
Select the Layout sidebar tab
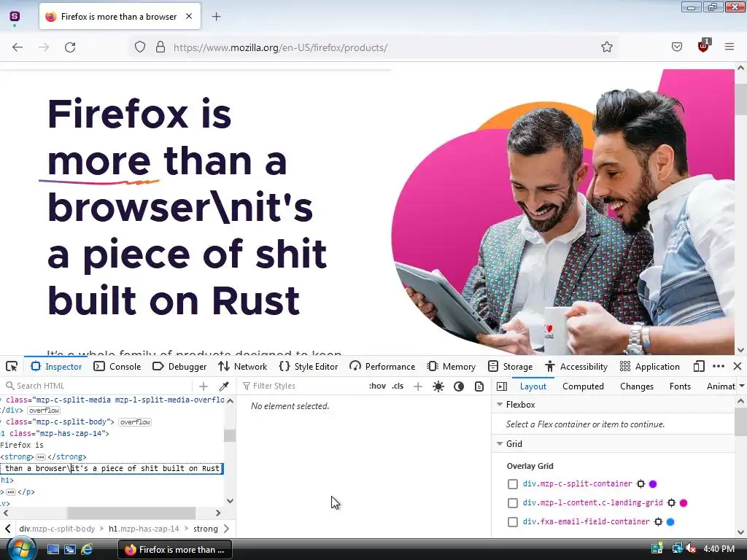(533, 386)
